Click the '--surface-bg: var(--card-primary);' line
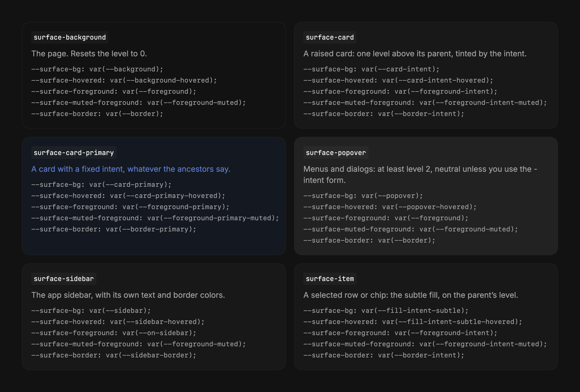 pos(101,185)
